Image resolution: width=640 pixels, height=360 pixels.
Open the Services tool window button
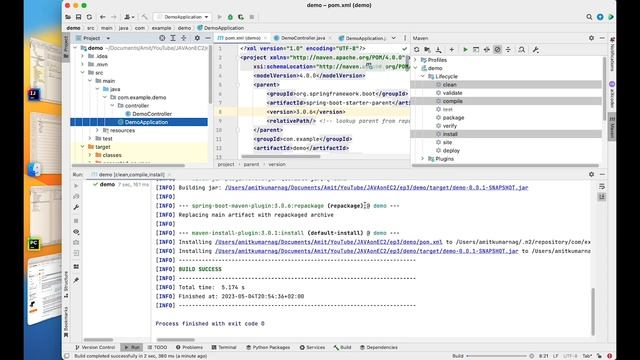(312, 347)
